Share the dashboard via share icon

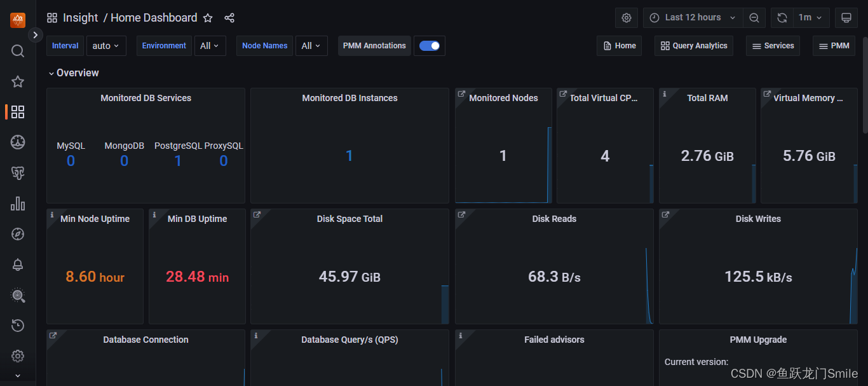[x=229, y=18]
